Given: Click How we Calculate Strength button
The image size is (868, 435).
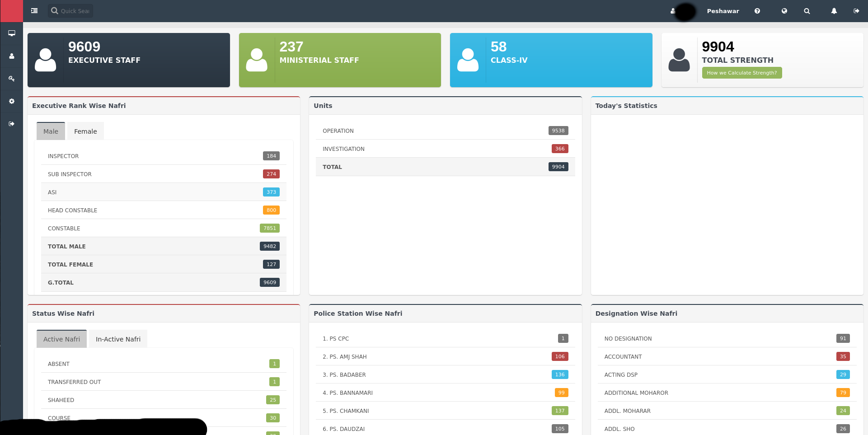Looking at the screenshot, I should [742, 73].
